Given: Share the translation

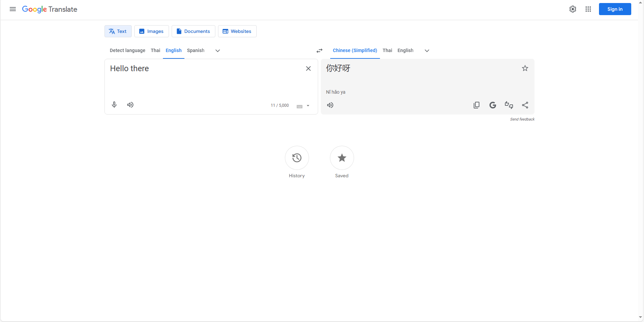Looking at the screenshot, I should click(x=525, y=105).
